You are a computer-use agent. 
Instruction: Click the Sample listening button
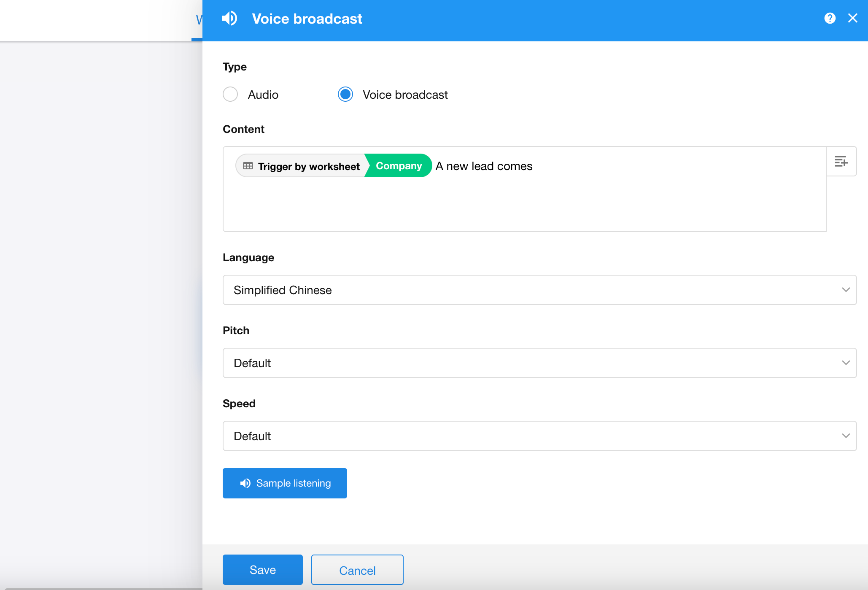285,483
